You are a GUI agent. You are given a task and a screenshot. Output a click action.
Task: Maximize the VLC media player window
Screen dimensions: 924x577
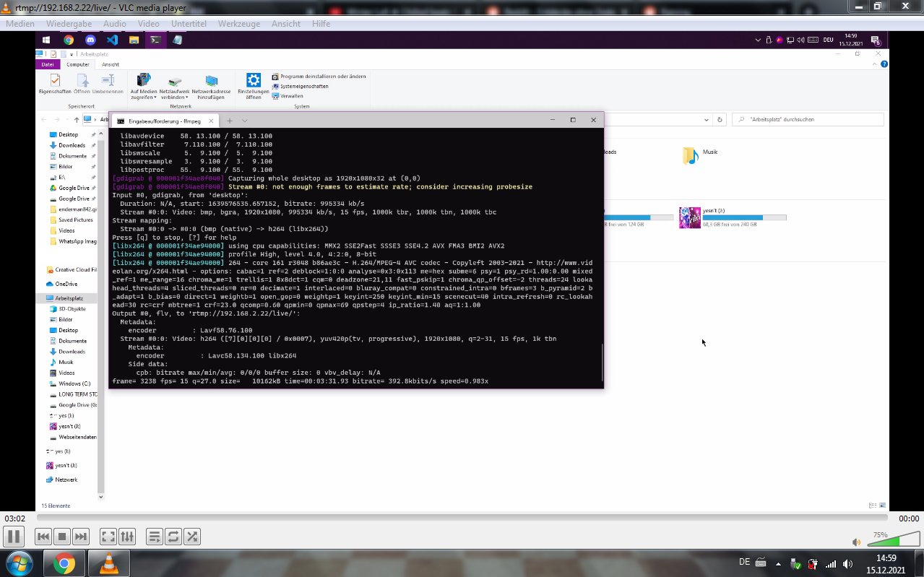click(x=877, y=6)
